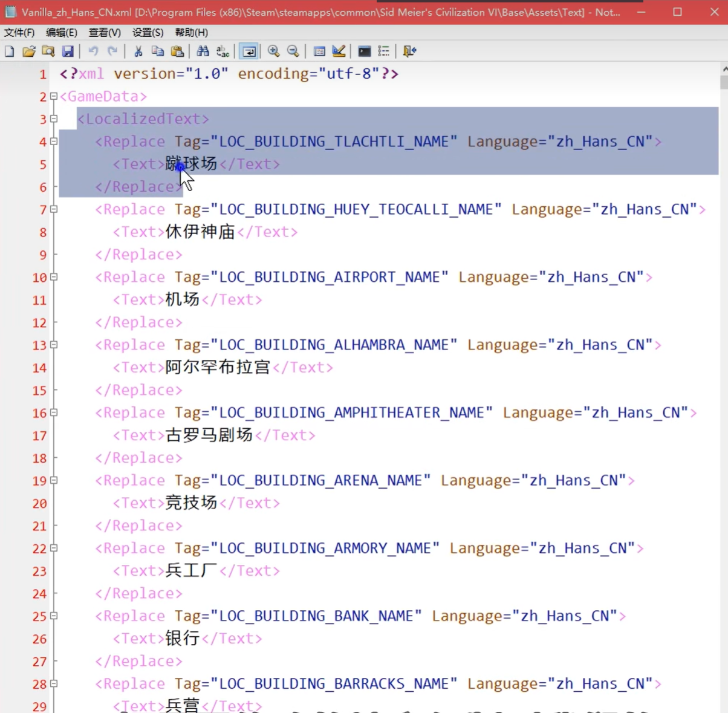Click the black console window icon

[x=364, y=51]
